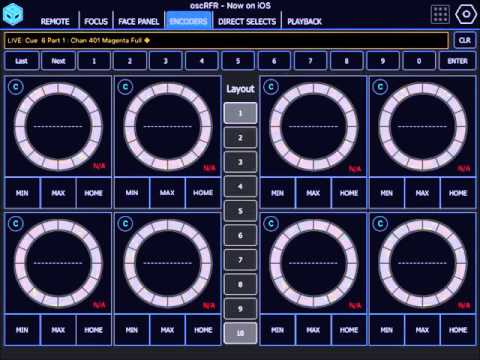Select Layout 9
This screenshot has height=360, width=480.
point(240,309)
